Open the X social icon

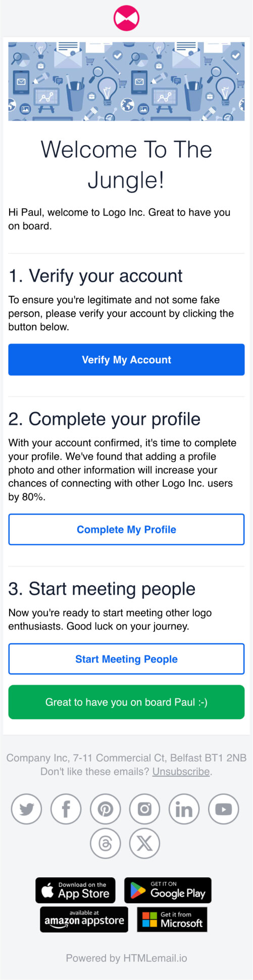pyautogui.click(x=144, y=843)
